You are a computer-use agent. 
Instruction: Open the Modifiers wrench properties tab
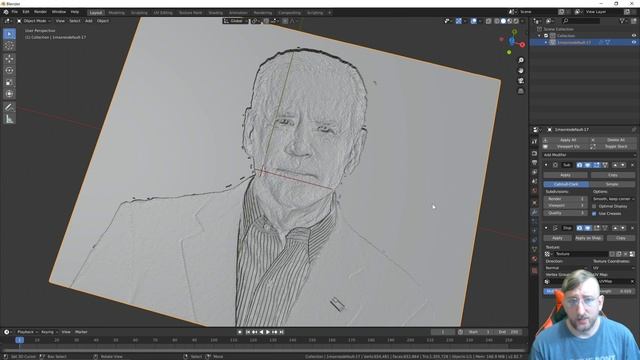click(x=534, y=212)
